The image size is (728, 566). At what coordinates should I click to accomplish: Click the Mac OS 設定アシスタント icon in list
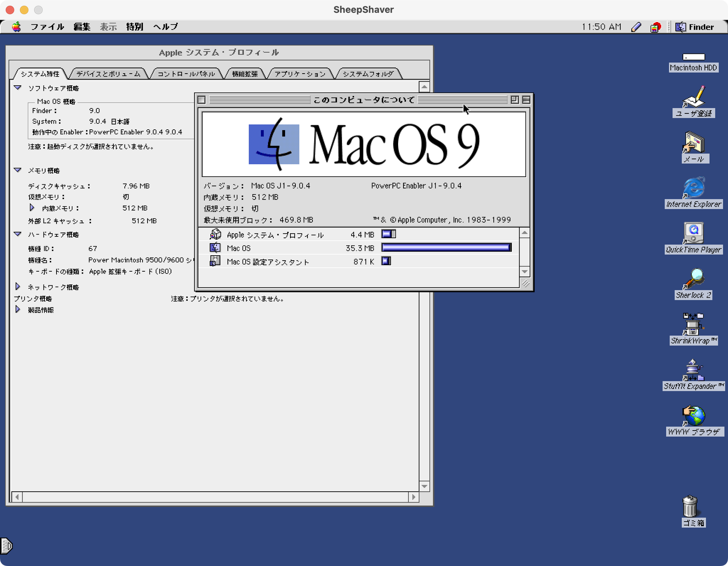pyautogui.click(x=215, y=261)
